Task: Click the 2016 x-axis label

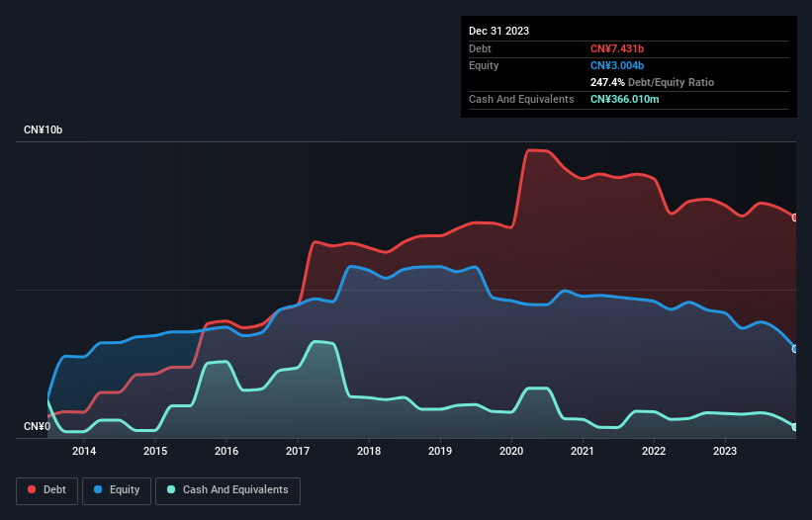Action: tap(226, 451)
